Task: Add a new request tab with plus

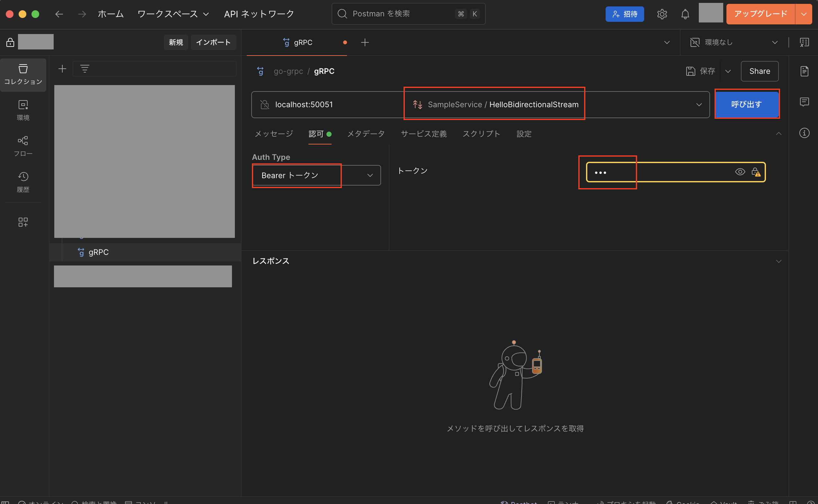Action: (x=365, y=42)
